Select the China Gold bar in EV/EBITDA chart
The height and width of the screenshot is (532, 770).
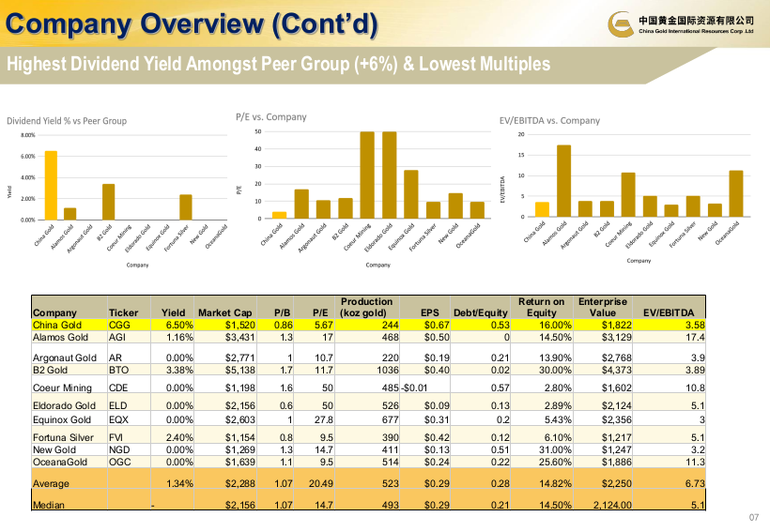click(x=542, y=209)
